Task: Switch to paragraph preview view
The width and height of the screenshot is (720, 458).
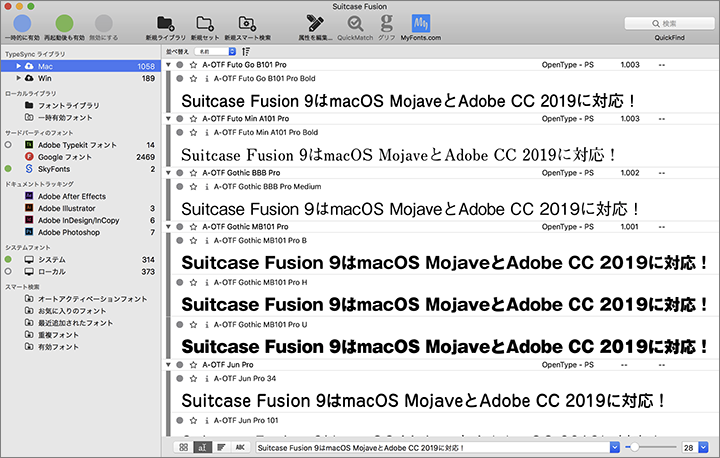Action: [x=221, y=447]
